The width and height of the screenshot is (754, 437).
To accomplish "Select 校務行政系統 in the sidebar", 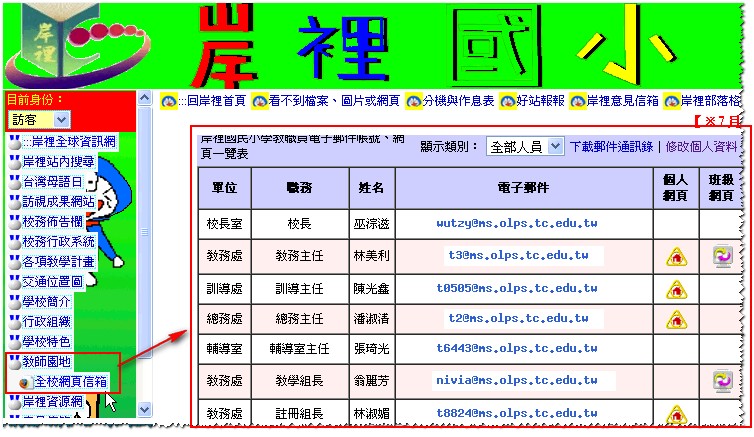I will [x=58, y=241].
